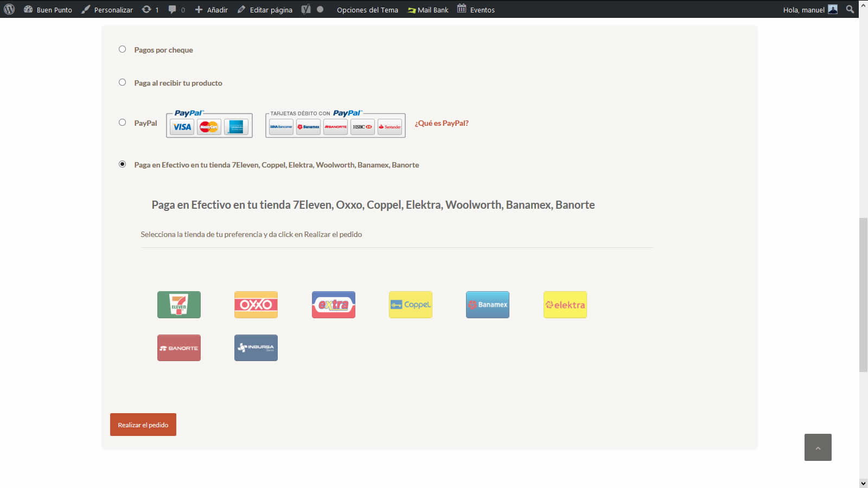This screenshot has width=868, height=488.
Task: Click the HSBC debit card logo
Action: tap(362, 127)
